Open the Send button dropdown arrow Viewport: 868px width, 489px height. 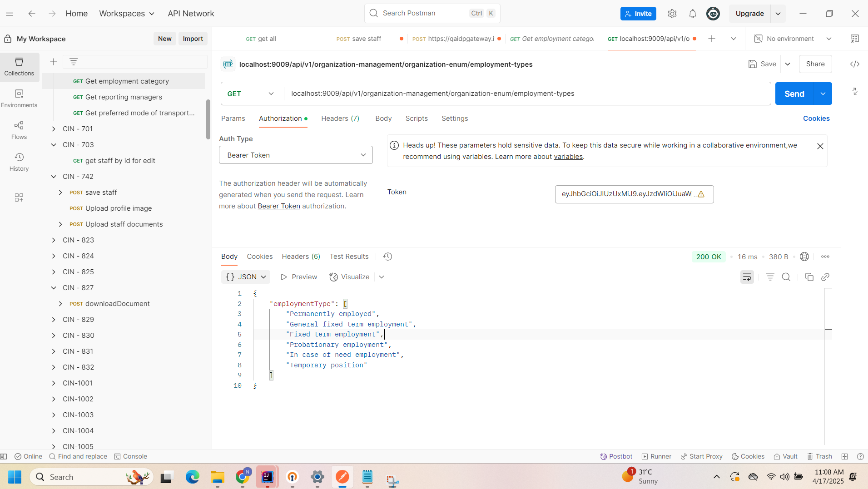823,94
